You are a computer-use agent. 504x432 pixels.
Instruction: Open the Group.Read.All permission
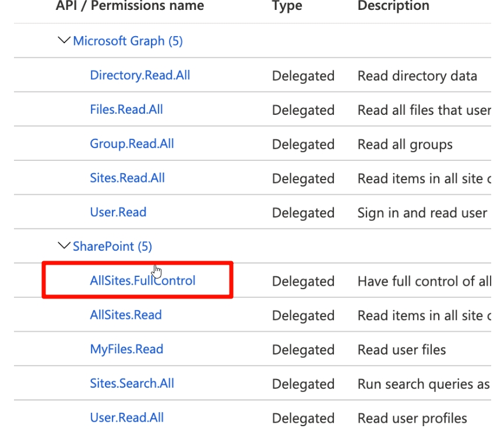(132, 144)
